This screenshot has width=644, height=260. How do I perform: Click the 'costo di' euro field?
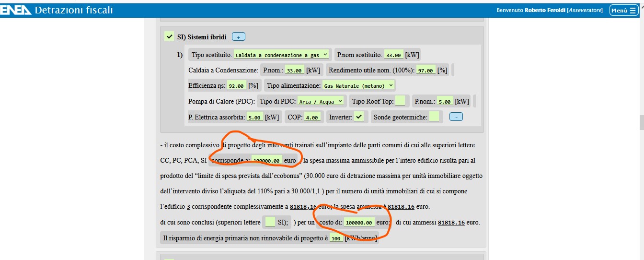(359, 222)
